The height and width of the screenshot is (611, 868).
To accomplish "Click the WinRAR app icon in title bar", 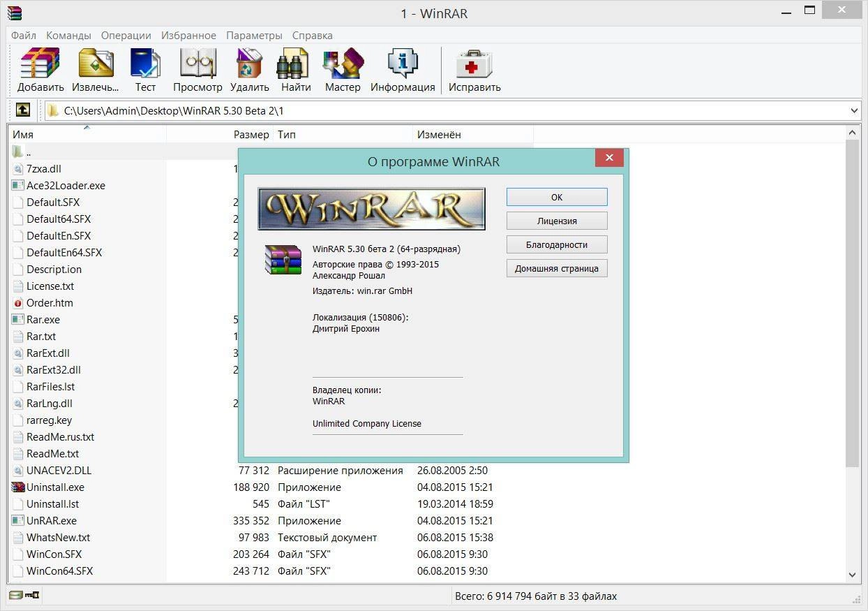I will [14, 13].
